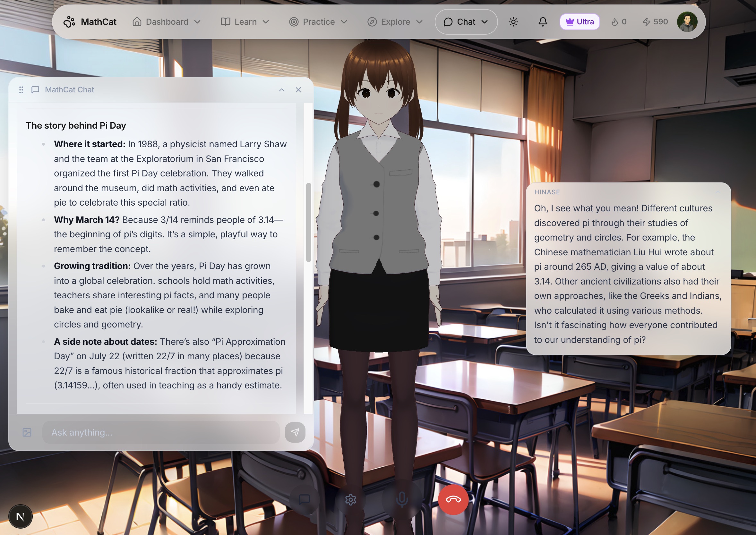
Task: Click the streak flame counter icon
Action: (x=614, y=22)
